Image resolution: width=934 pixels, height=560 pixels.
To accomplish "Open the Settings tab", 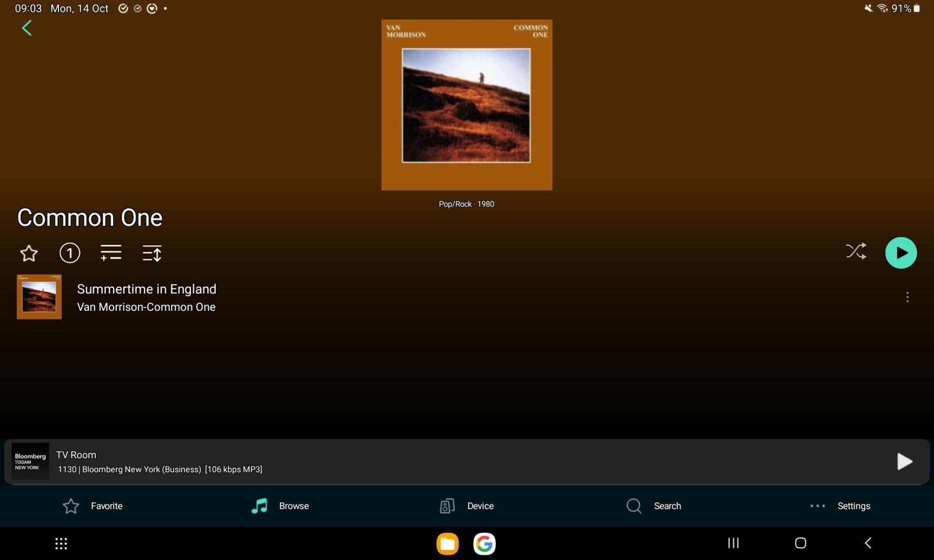I will pyautogui.click(x=840, y=506).
